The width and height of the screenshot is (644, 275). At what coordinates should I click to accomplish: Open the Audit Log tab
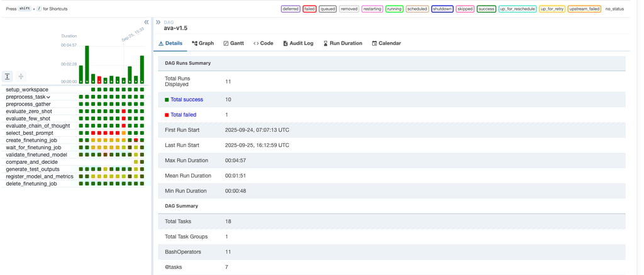tap(298, 43)
